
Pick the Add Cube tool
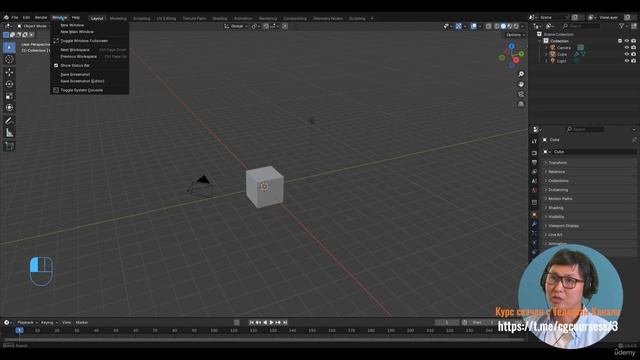coord(9,146)
